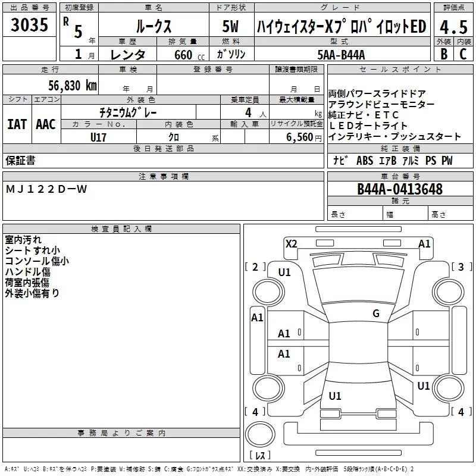The width and height of the screenshot is (476, 476).
Task: Select inspector note 荷室内張傷
Action: 27,282
